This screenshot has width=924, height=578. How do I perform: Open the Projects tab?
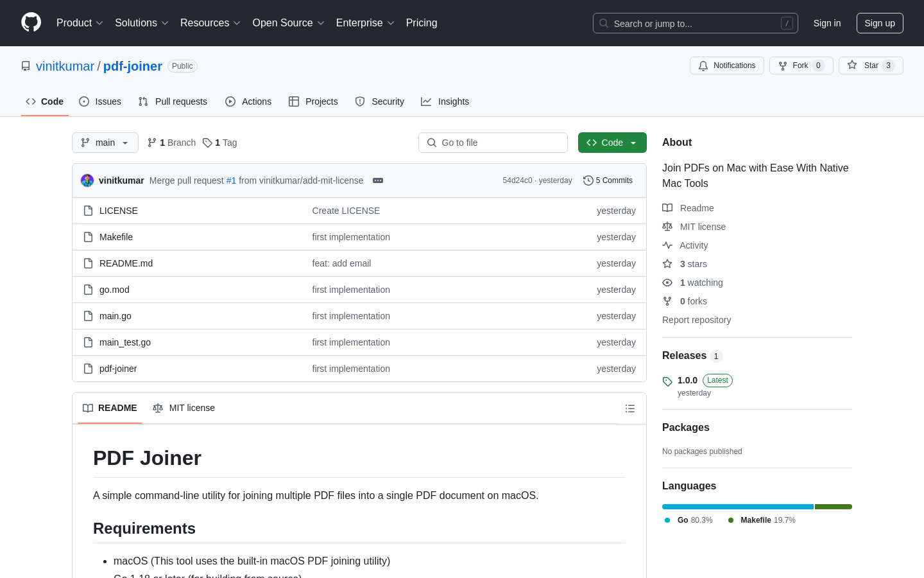pos(313,101)
